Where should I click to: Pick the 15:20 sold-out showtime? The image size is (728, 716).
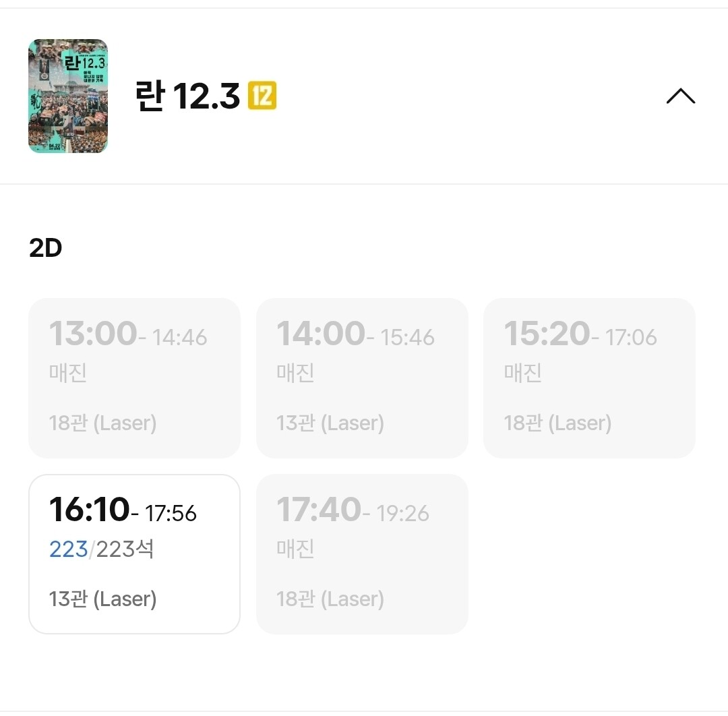click(x=589, y=378)
